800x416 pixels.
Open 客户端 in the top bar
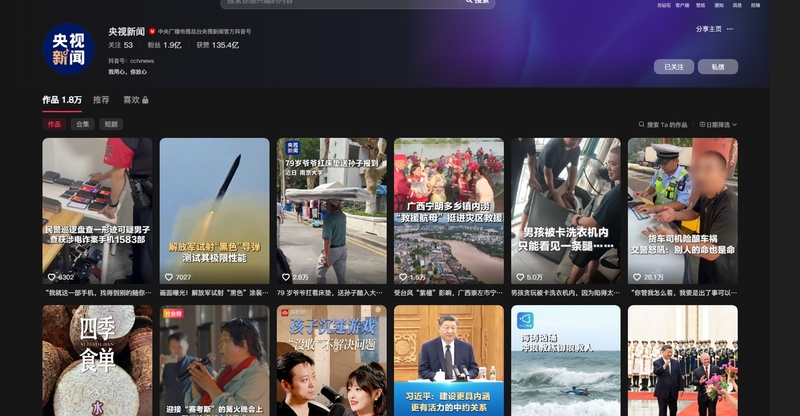682,5
